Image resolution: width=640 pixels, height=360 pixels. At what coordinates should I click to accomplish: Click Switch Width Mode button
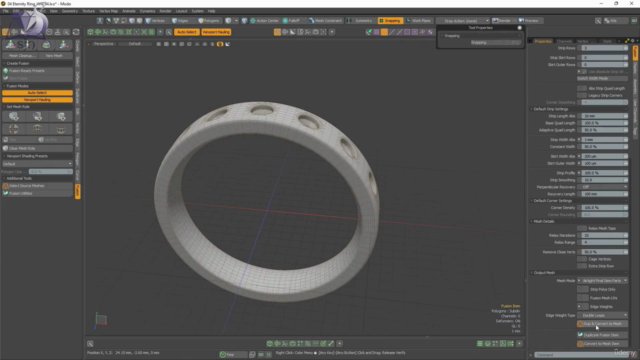(602, 78)
